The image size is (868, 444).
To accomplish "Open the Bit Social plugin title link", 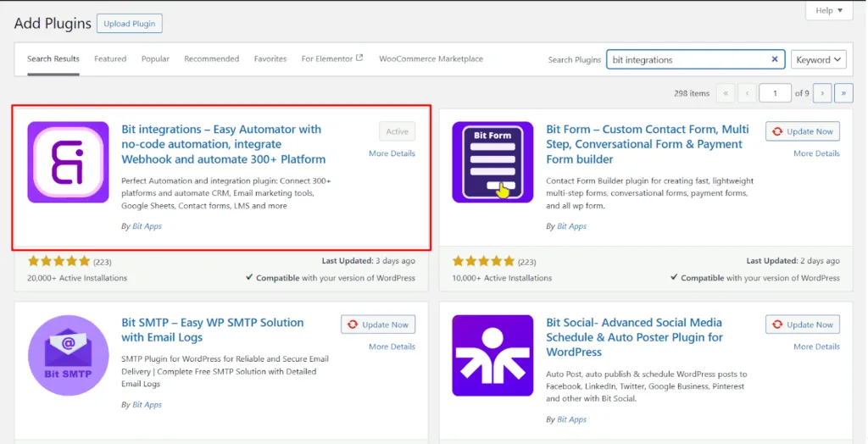I will tap(634, 337).
